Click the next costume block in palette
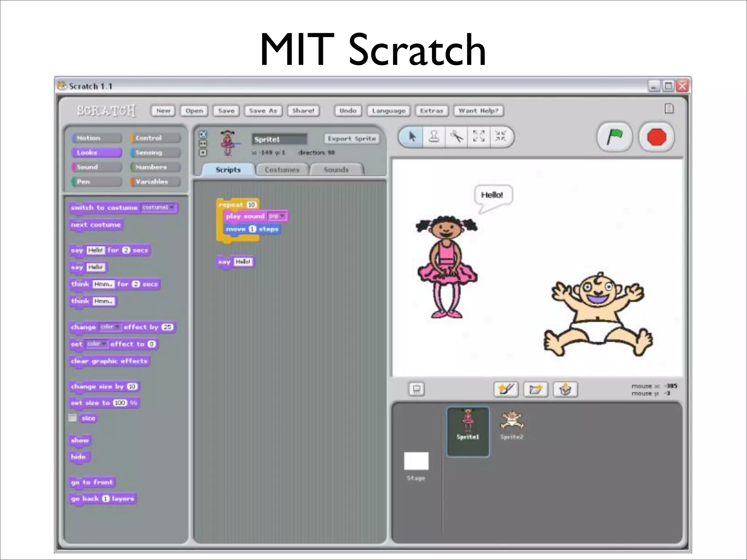747x560 pixels. [x=96, y=225]
